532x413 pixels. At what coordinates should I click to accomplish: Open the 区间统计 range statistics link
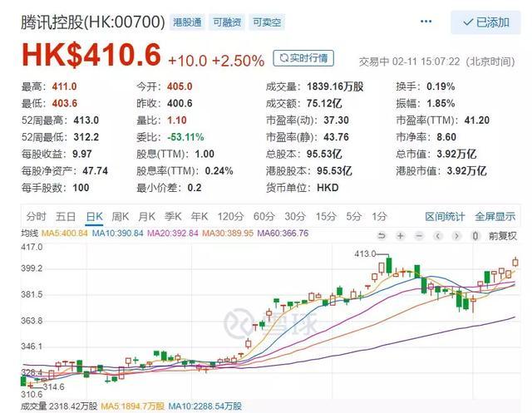point(445,216)
